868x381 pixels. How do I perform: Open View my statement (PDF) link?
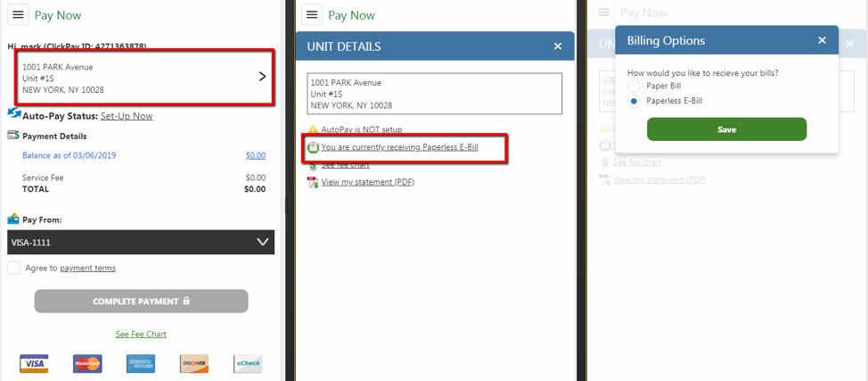tap(367, 182)
